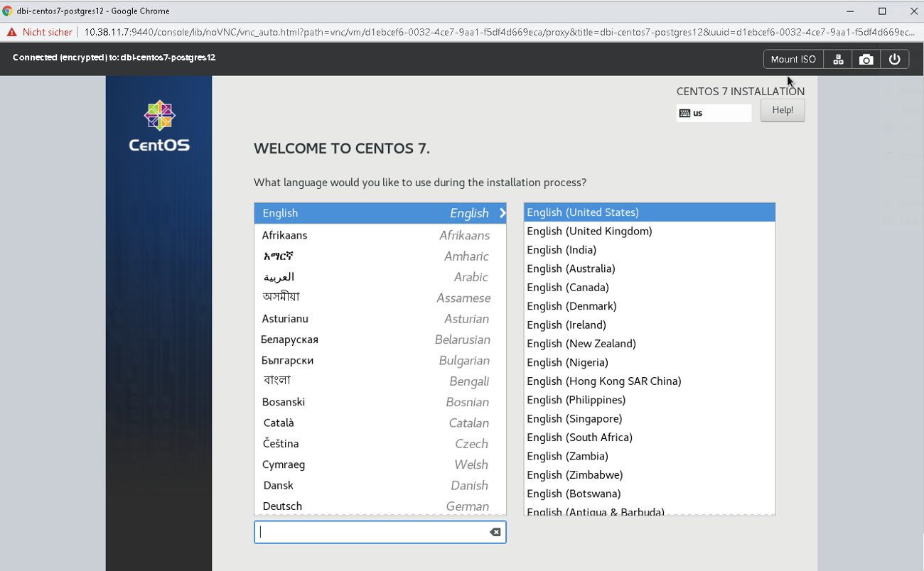The image size is (924, 571).
Task: Select Dansk language row
Action: 380,485
